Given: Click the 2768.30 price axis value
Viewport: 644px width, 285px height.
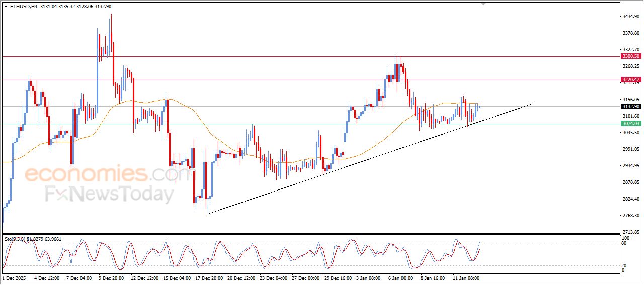Looking at the screenshot, I should point(631,215).
